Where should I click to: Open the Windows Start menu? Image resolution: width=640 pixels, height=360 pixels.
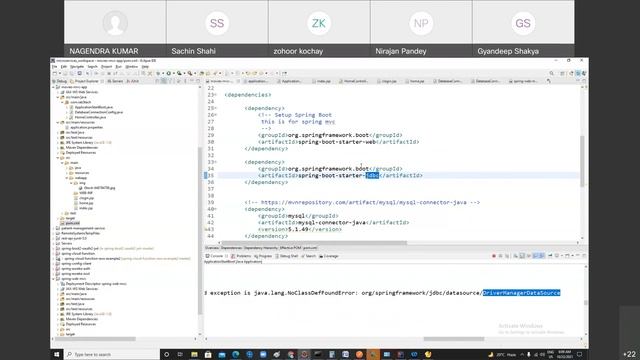pyautogui.click(x=57, y=354)
